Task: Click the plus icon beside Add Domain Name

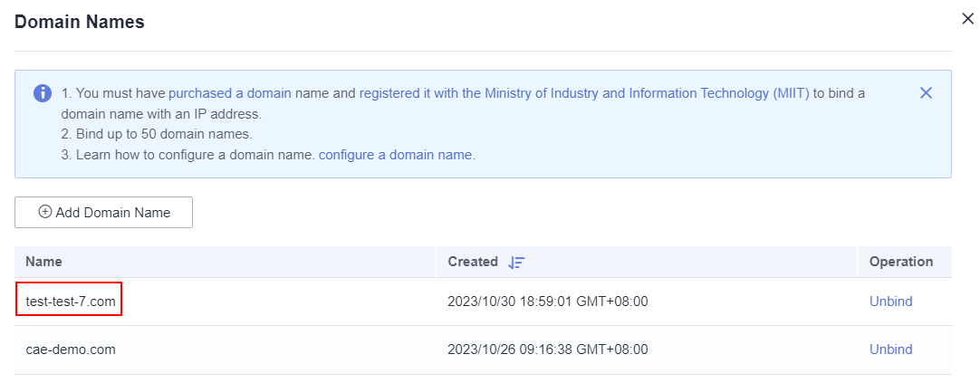Action: coord(45,212)
